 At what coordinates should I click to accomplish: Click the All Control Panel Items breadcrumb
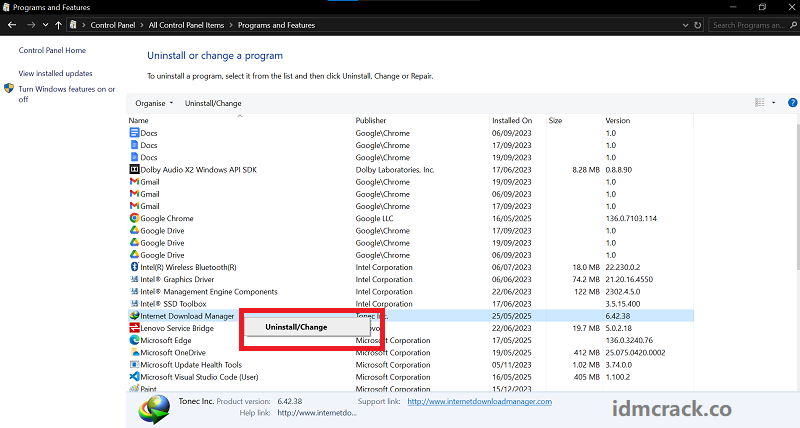point(186,25)
